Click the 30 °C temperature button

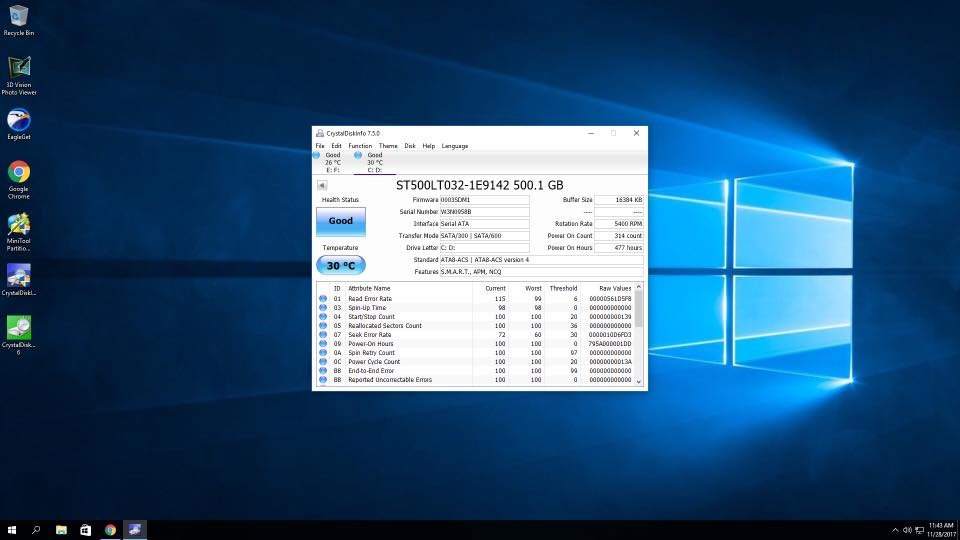click(x=341, y=266)
